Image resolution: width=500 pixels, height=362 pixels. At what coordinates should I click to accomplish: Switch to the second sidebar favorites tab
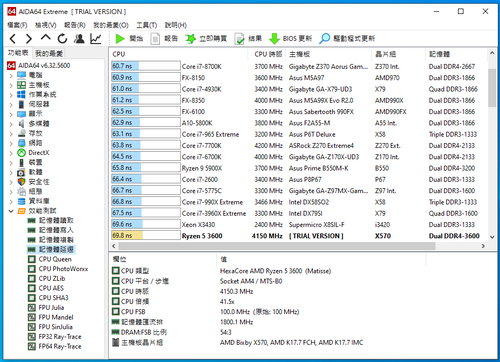pyautogui.click(x=49, y=53)
